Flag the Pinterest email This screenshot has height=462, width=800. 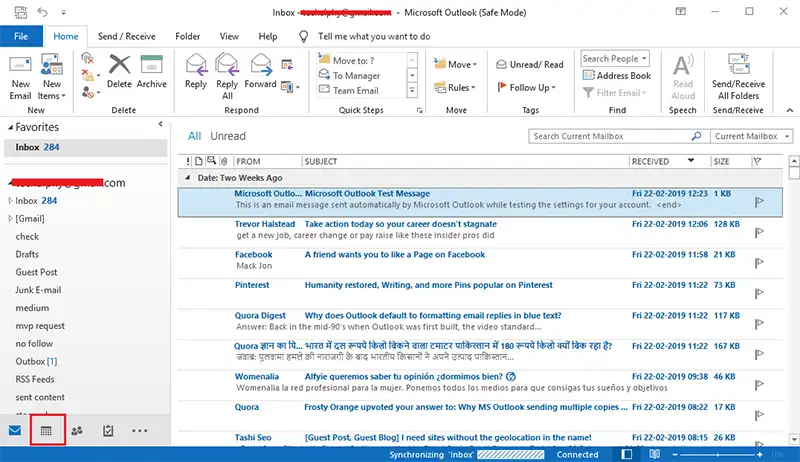759,293
